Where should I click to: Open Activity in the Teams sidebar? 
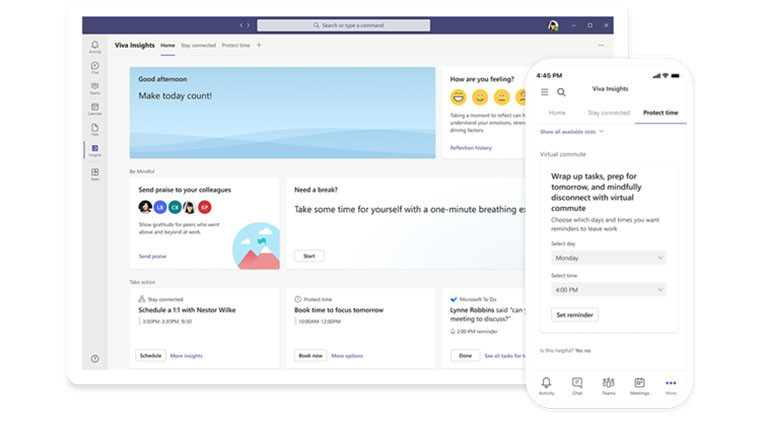95,47
